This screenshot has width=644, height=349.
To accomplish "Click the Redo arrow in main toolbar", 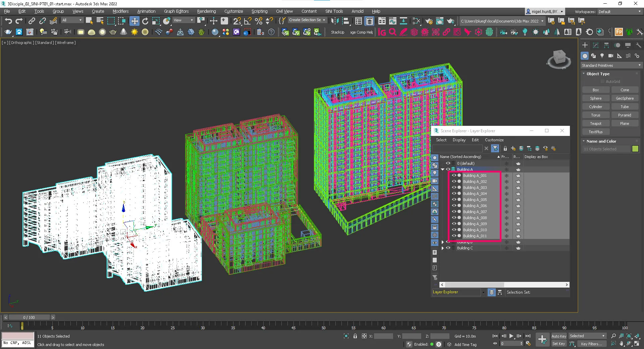I will (x=19, y=21).
